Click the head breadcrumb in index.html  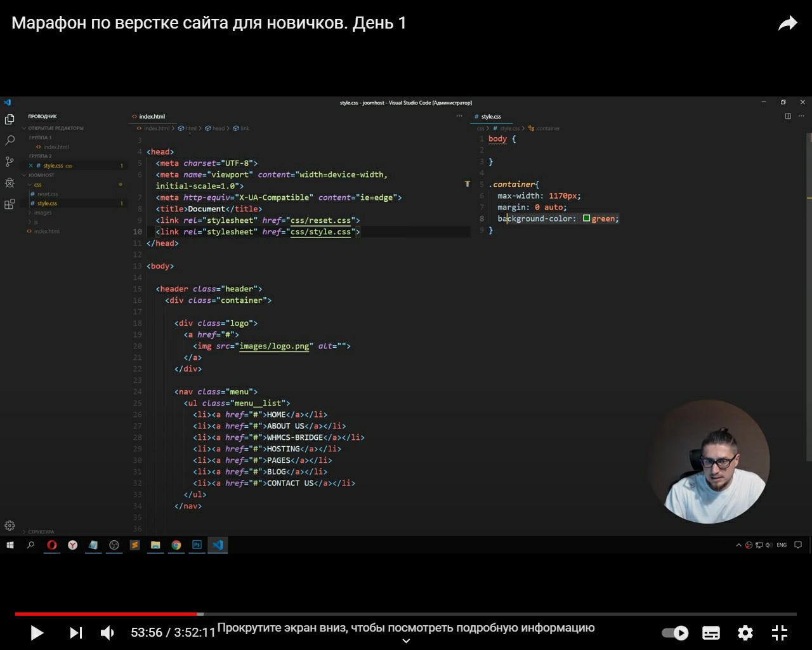point(219,128)
